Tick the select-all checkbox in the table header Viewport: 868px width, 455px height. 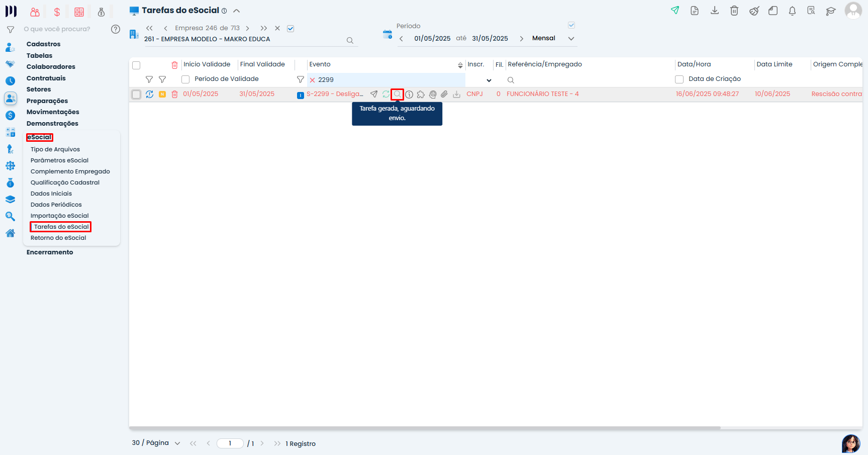(136, 65)
